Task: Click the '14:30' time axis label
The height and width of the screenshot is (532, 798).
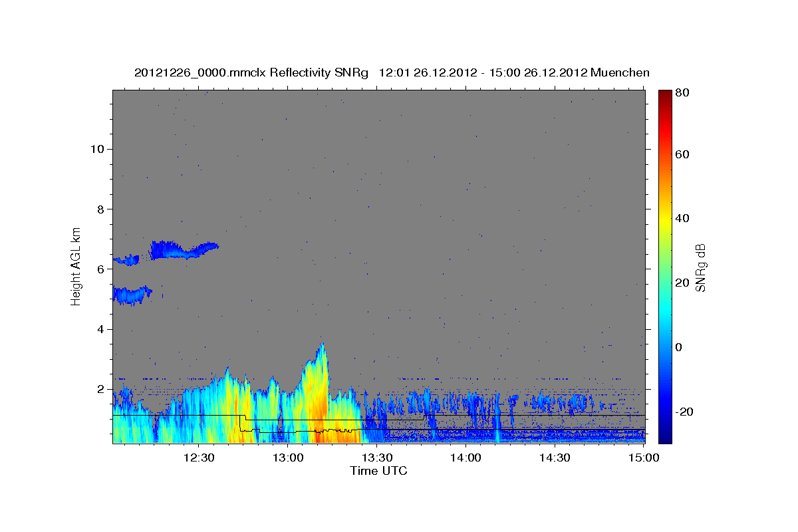Action: click(555, 458)
